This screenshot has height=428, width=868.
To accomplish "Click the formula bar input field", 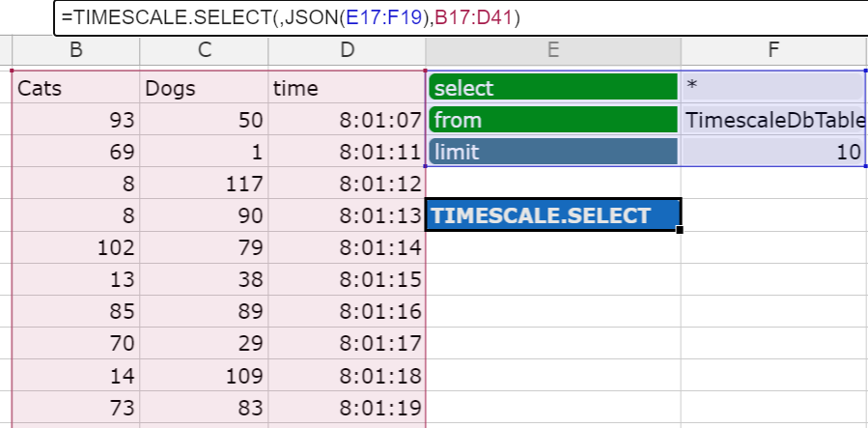I will 461,17.
